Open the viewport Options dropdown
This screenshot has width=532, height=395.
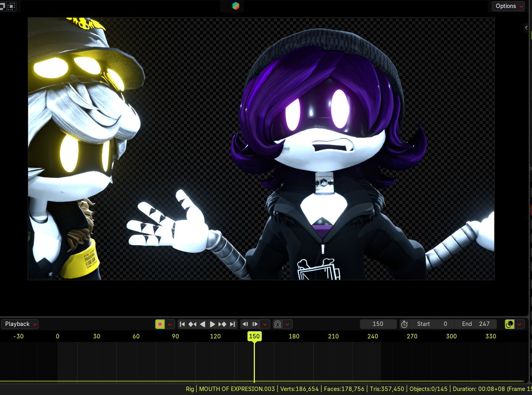click(x=509, y=6)
